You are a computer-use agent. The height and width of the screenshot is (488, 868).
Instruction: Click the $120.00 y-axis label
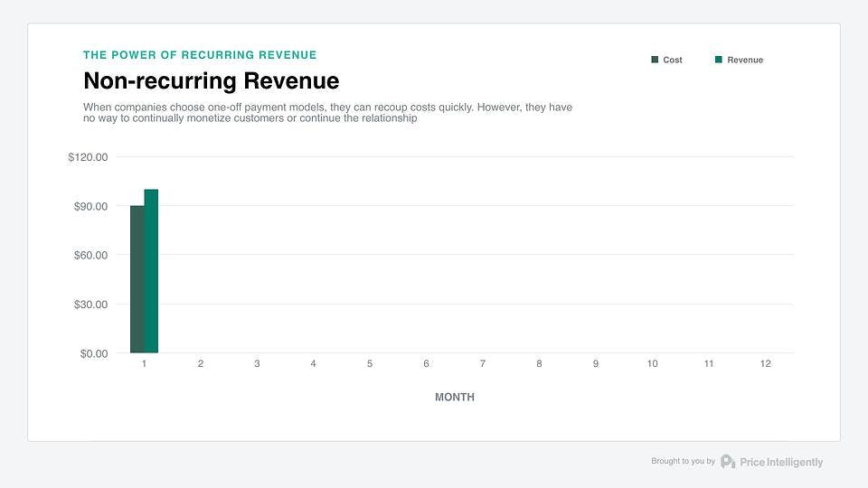point(88,157)
